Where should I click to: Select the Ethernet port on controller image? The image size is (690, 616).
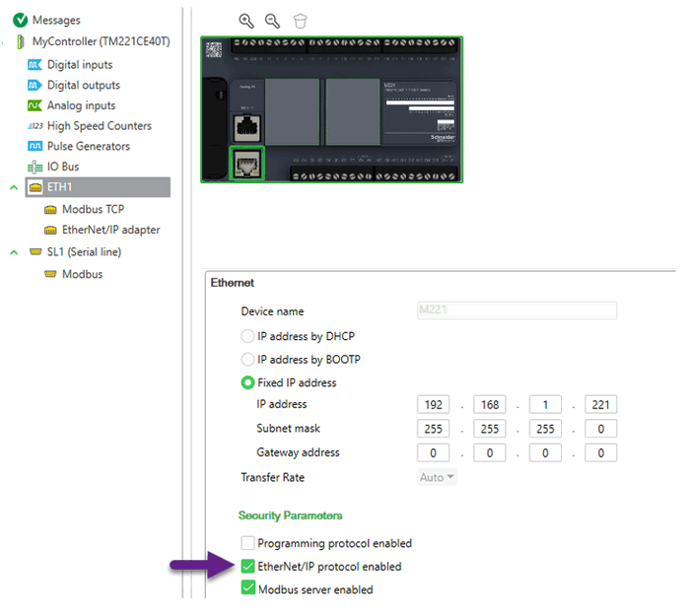(x=246, y=164)
